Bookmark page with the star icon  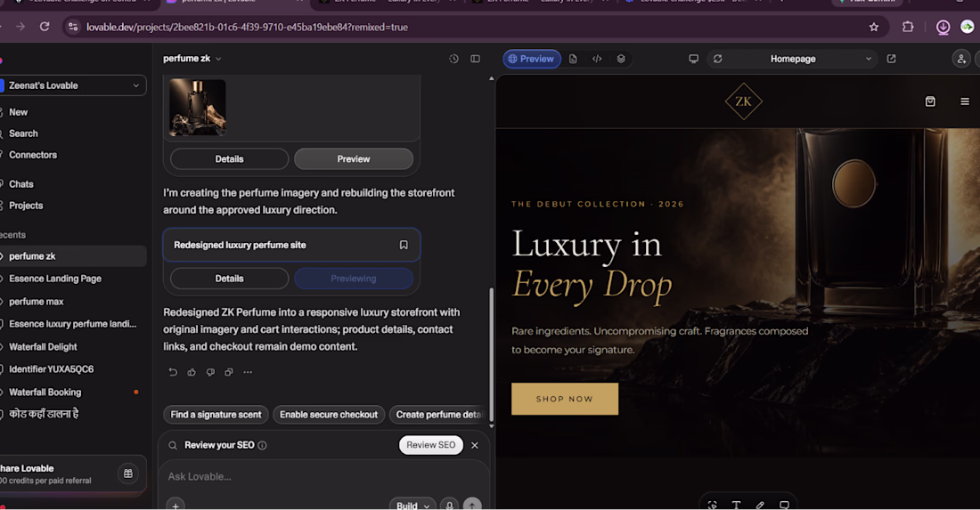click(874, 27)
